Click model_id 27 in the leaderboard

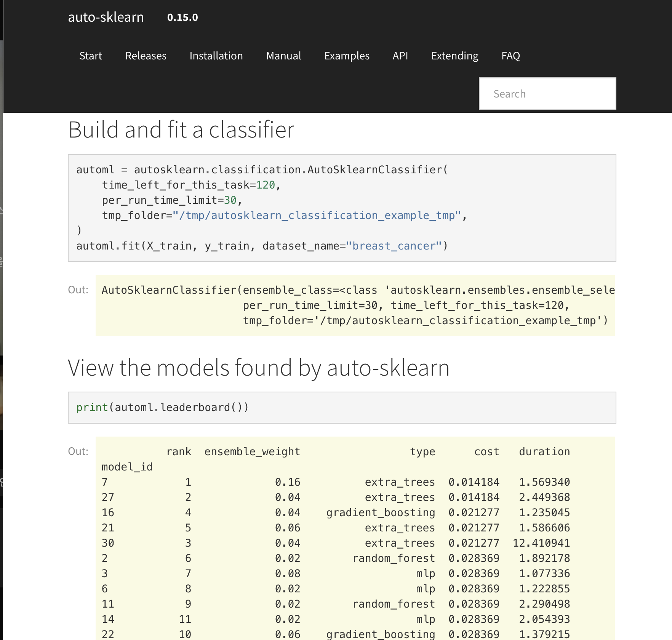[x=108, y=497]
